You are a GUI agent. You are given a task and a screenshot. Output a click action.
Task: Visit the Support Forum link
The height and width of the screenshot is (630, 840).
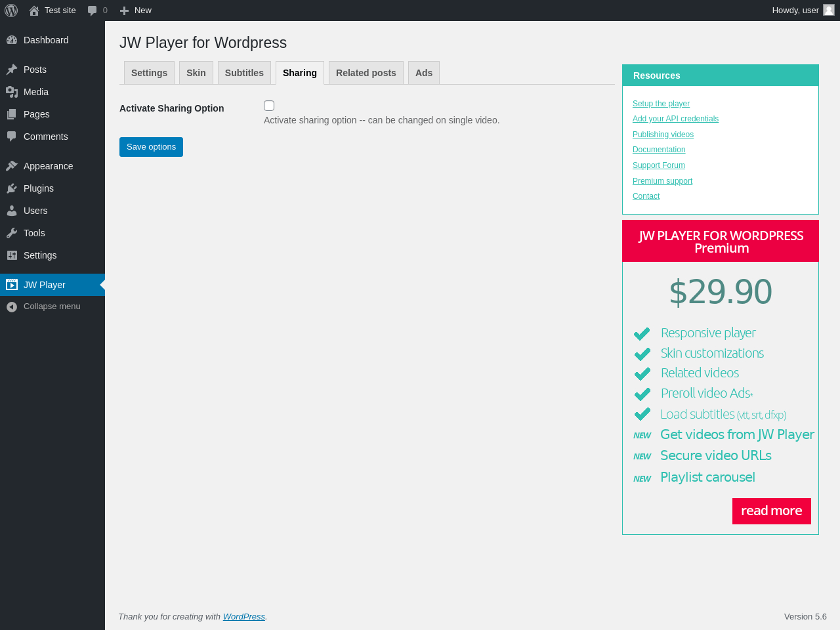[659, 165]
